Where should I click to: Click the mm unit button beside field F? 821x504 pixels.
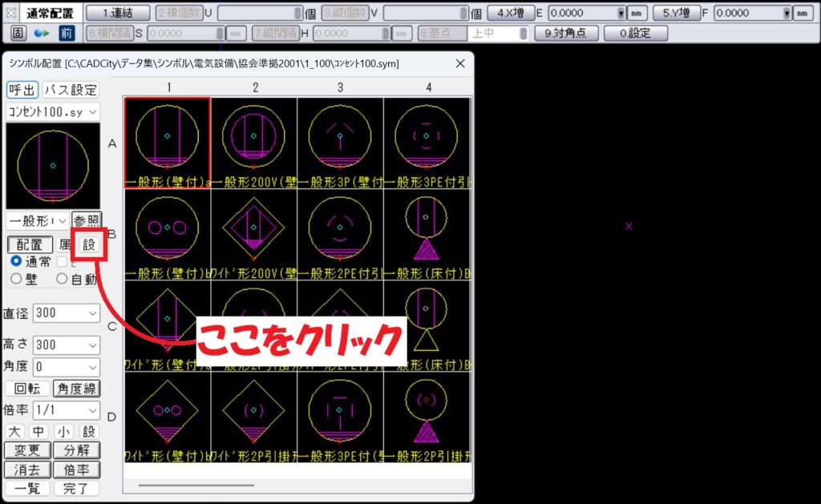803,13
